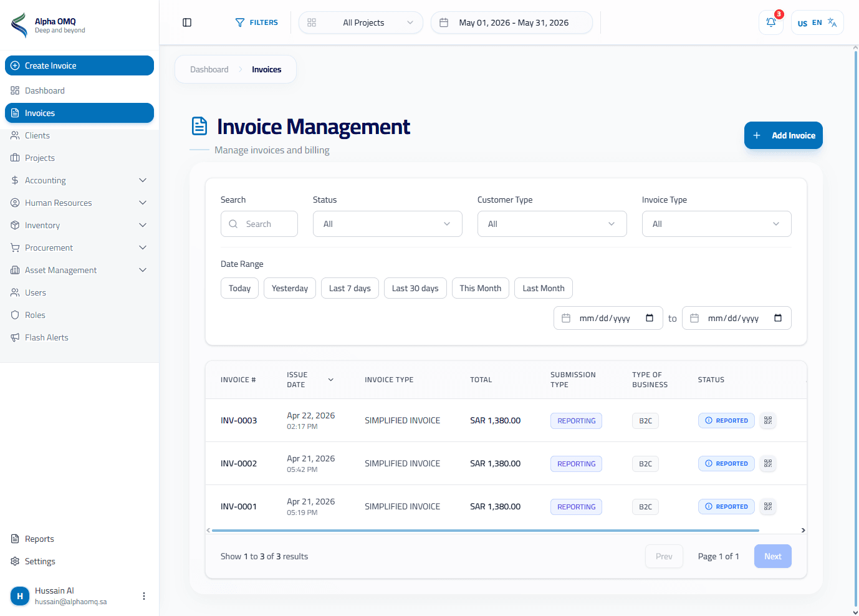Click the table horizontal scrollbar
859x616 pixels.
(486, 530)
